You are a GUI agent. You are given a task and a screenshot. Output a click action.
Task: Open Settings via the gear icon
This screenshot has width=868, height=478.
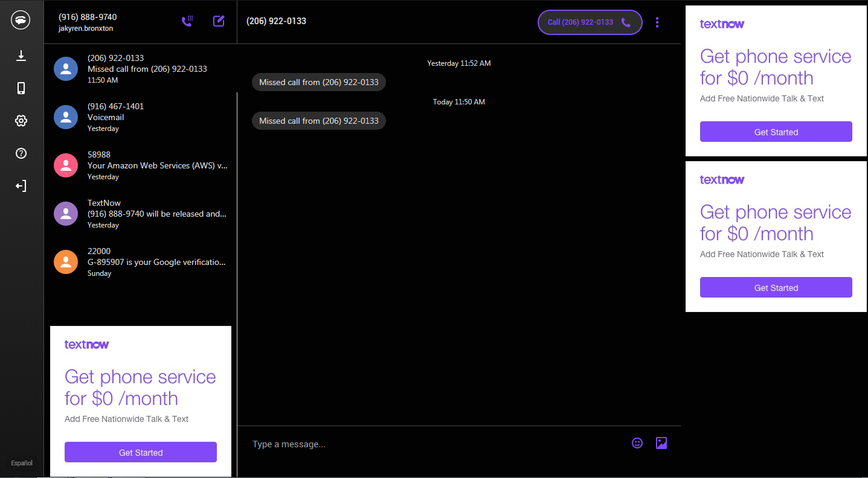(x=21, y=121)
